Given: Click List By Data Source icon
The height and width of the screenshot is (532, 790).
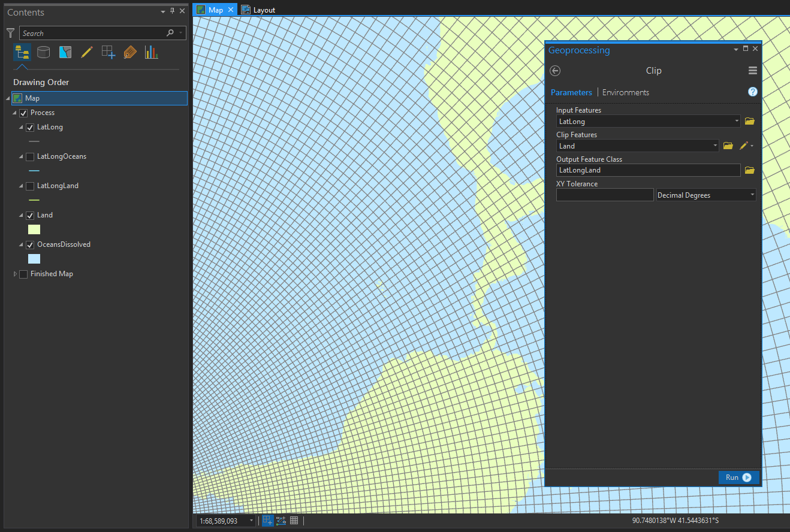Looking at the screenshot, I should pyautogui.click(x=43, y=52).
